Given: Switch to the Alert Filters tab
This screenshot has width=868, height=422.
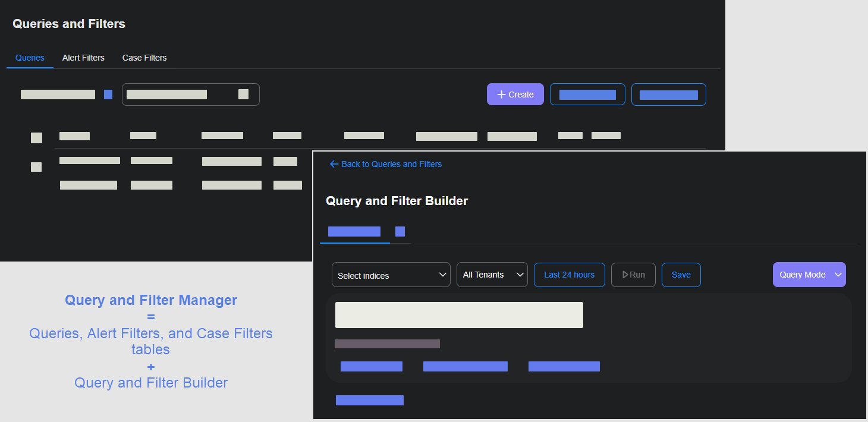Looking at the screenshot, I should pyautogui.click(x=83, y=58).
